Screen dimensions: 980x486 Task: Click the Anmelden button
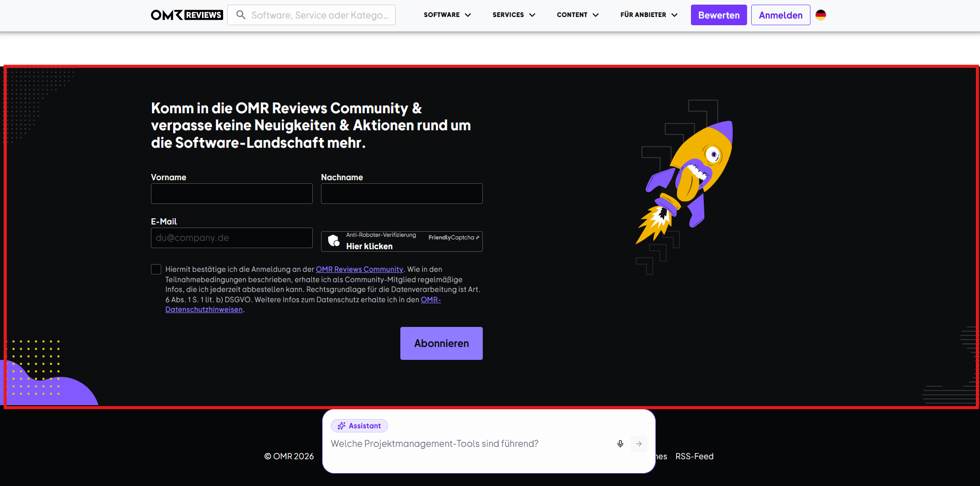coord(781,15)
